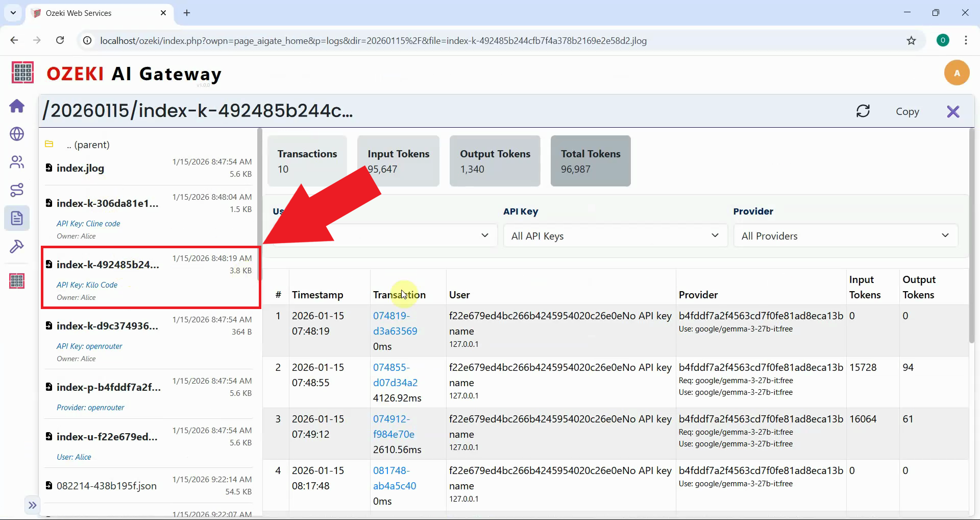Image resolution: width=980 pixels, height=520 pixels.
Task: Open the pipeline/routing icon in the sidebar
Action: (17, 190)
